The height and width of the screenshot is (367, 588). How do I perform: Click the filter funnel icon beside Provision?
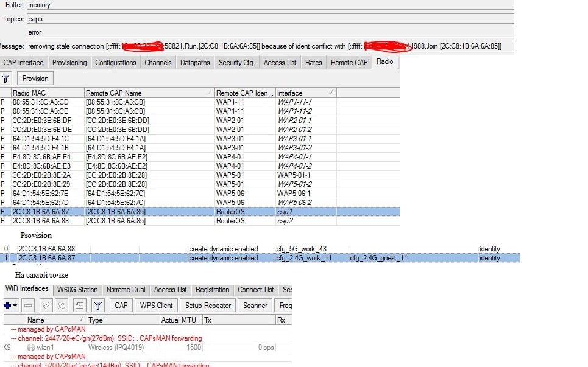point(5,79)
